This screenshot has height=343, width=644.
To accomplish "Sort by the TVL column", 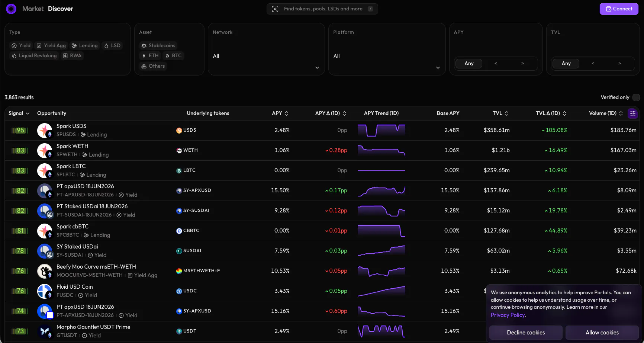I will coord(501,113).
